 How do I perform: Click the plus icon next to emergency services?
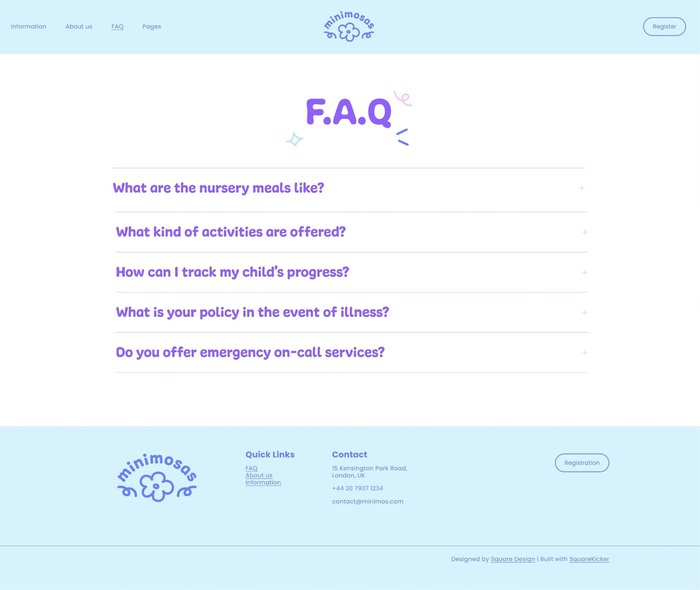pos(585,352)
